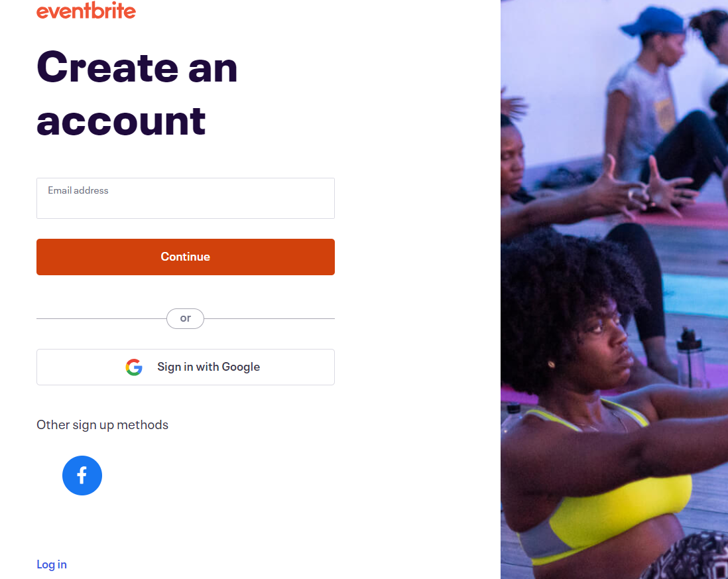Sign up using the Facebook icon
The height and width of the screenshot is (579, 728).
pos(82,476)
